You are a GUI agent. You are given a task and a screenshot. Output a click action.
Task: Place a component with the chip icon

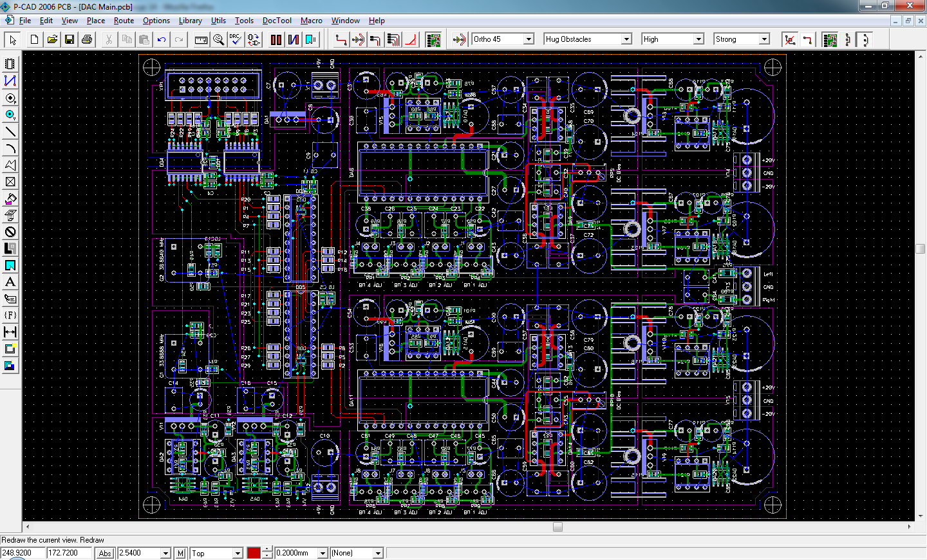pos(10,64)
